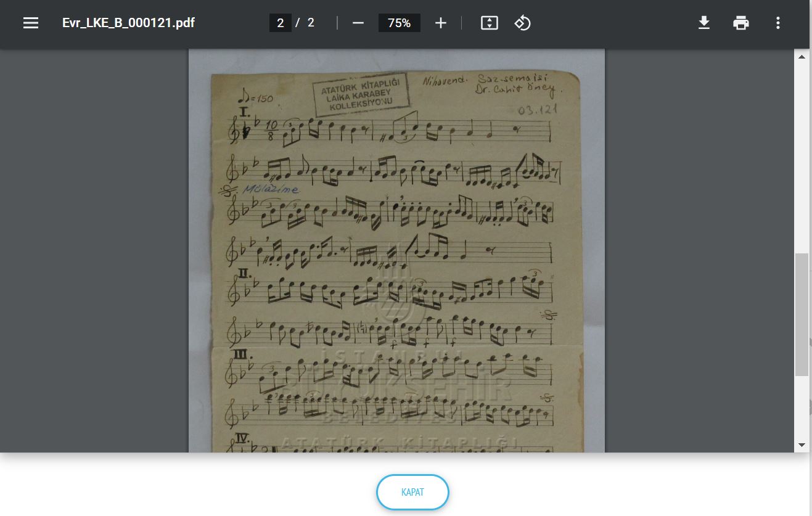Click the handwritten 03.121 number
This screenshot has width=812, height=516.
click(x=537, y=110)
